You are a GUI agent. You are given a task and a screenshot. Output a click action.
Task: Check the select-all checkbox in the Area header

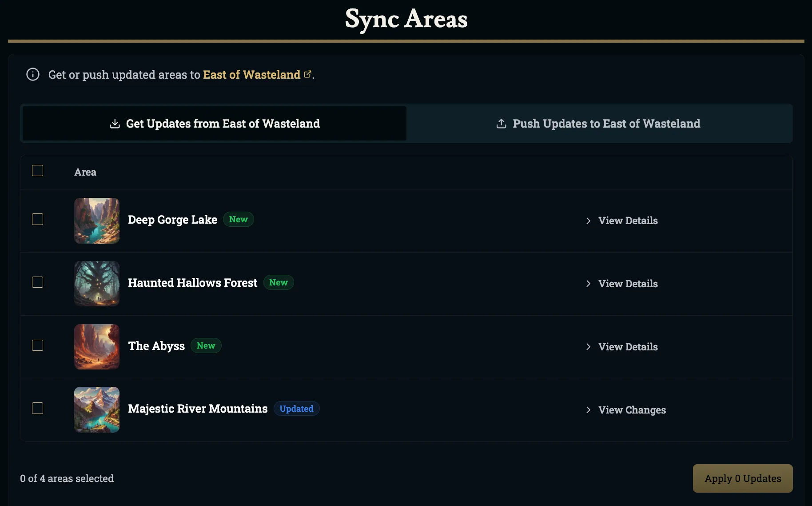pos(37,170)
